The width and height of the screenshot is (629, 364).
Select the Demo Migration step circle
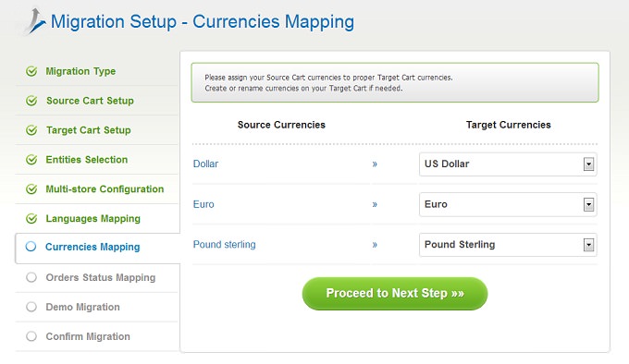(31, 307)
